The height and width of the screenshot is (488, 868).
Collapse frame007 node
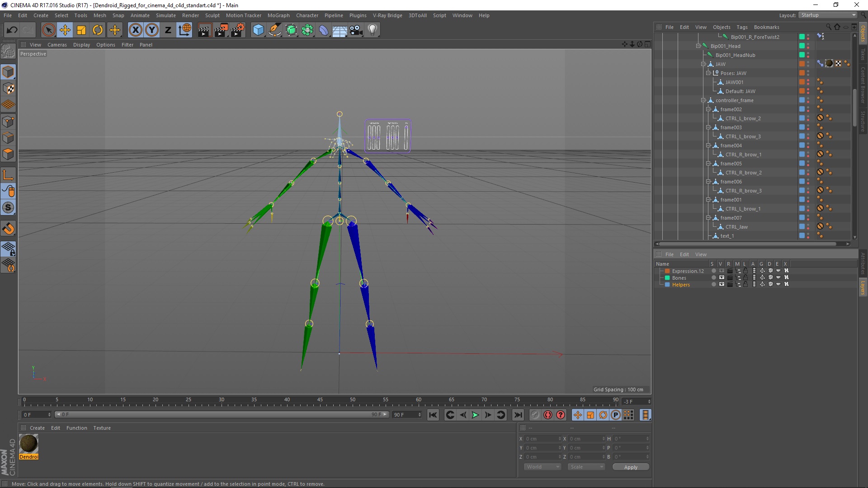pos(708,218)
